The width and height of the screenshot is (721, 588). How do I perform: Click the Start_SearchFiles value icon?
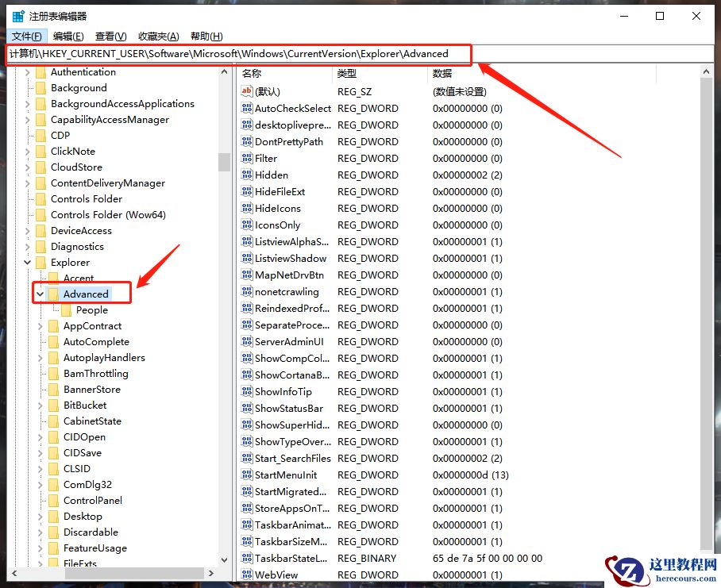click(x=247, y=458)
